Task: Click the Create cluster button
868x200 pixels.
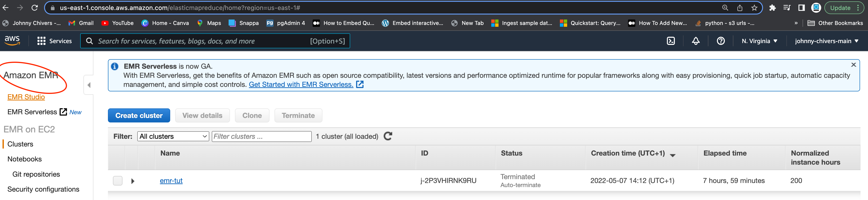Action: [x=139, y=116]
